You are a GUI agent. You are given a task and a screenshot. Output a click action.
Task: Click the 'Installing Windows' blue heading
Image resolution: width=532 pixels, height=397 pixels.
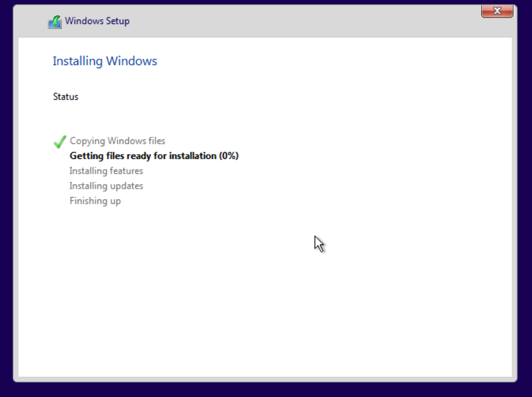point(105,61)
